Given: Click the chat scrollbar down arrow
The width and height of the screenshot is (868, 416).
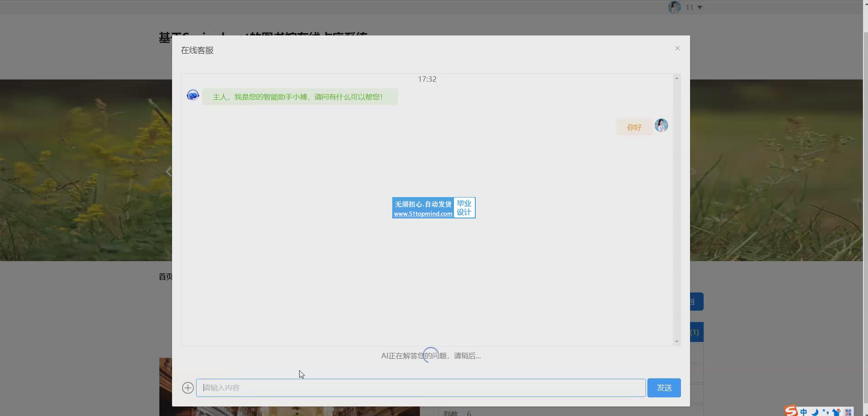Looking at the screenshot, I should (x=676, y=341).
